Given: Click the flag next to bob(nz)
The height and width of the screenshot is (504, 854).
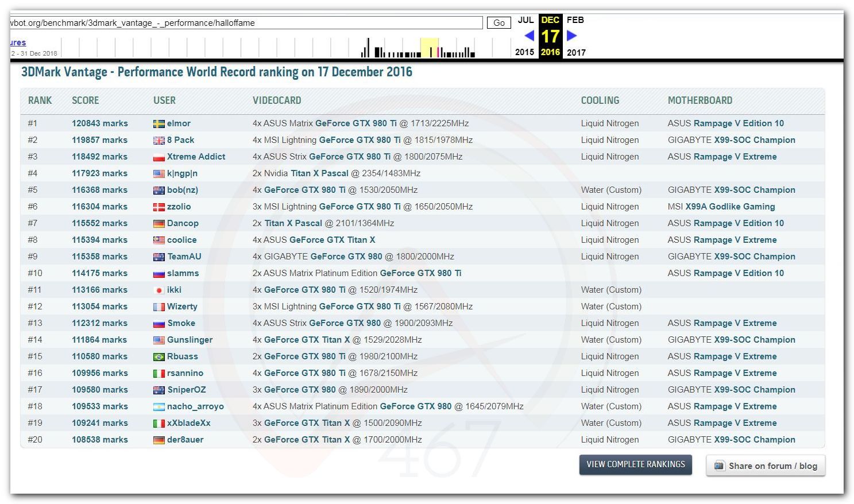Looking at the screenshot, I should pyautogui.click(x=159, y=190).
